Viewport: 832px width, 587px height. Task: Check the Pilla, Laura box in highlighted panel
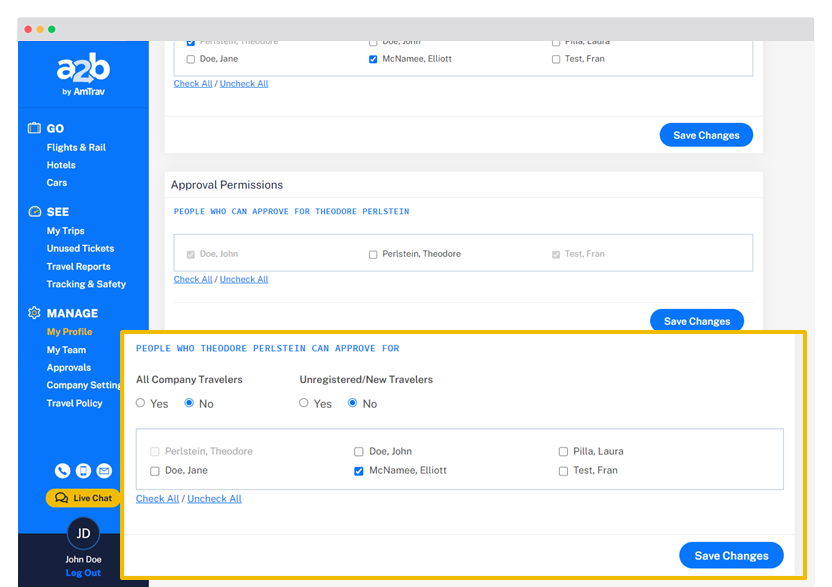tap(563, 452)
